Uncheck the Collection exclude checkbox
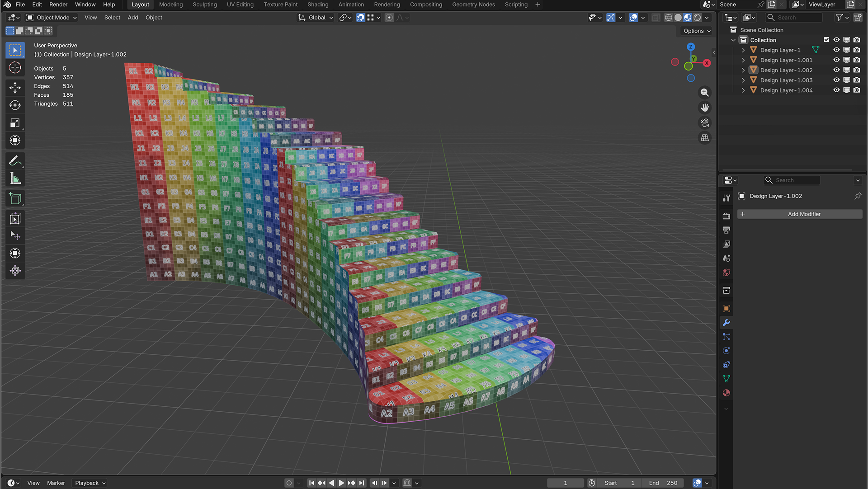Viewport: 868px width, 489px height. [x=826, y=40]
